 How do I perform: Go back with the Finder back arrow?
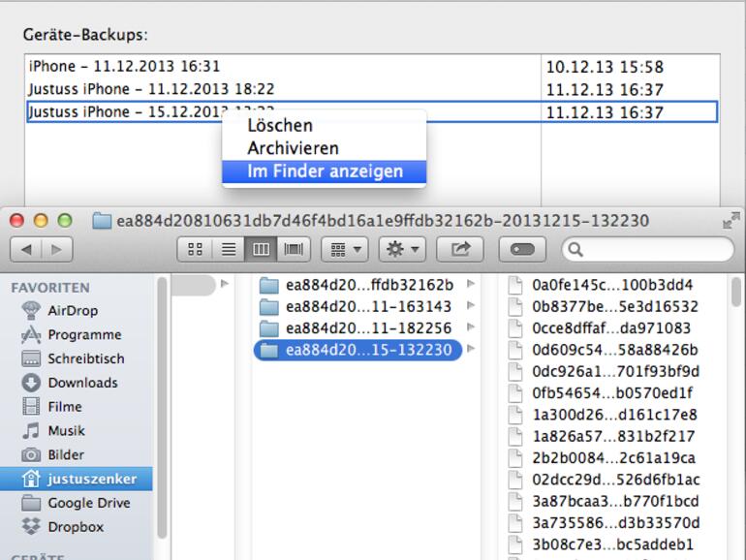pyautogui.click(x=26, y=249)
